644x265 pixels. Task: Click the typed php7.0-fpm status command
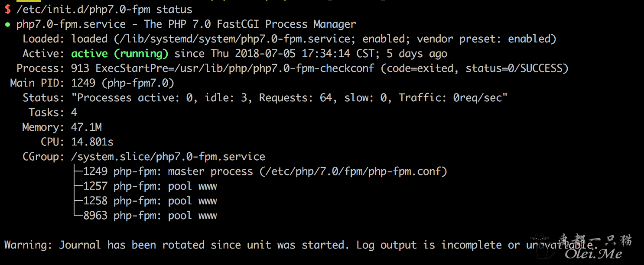(x=104, y=9)
